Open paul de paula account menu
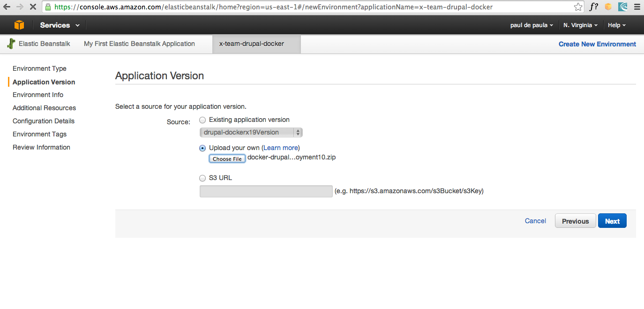 [532, 25]
